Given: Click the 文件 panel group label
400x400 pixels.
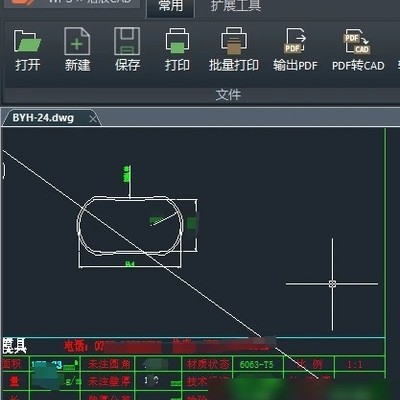Looking at the screenshot, I should 228,95.
